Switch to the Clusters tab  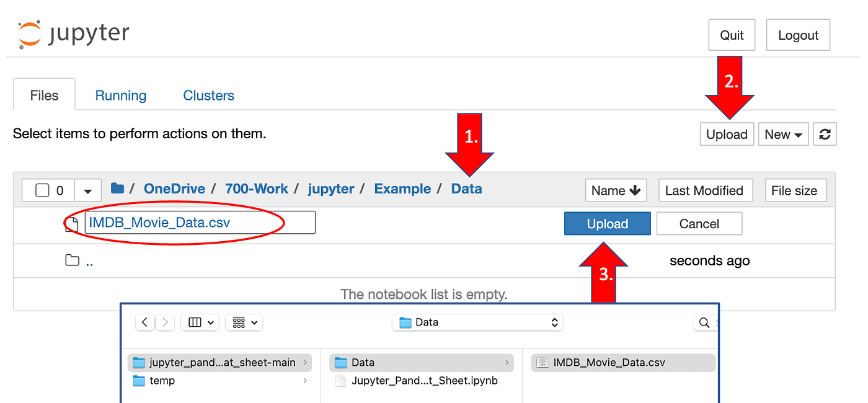(208, 95)
